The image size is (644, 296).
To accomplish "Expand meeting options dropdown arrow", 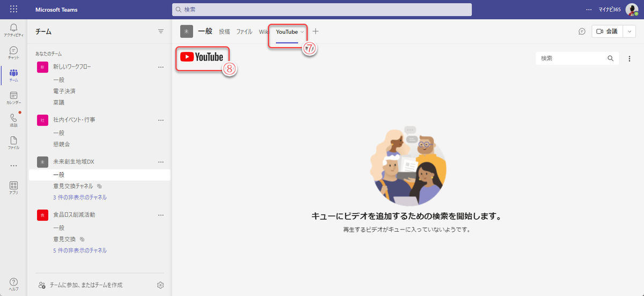I will pyautogui.click(x=629, y=32).
